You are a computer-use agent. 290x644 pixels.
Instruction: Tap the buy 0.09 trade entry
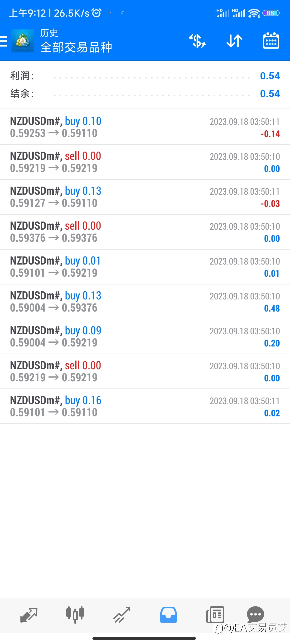coord(145,336)
